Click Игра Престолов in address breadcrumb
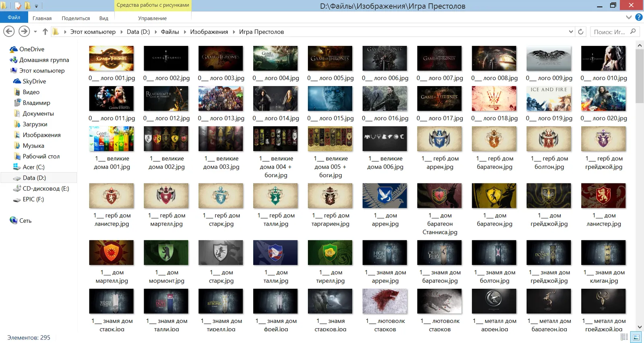644x343 pixels. click(261, 32)
